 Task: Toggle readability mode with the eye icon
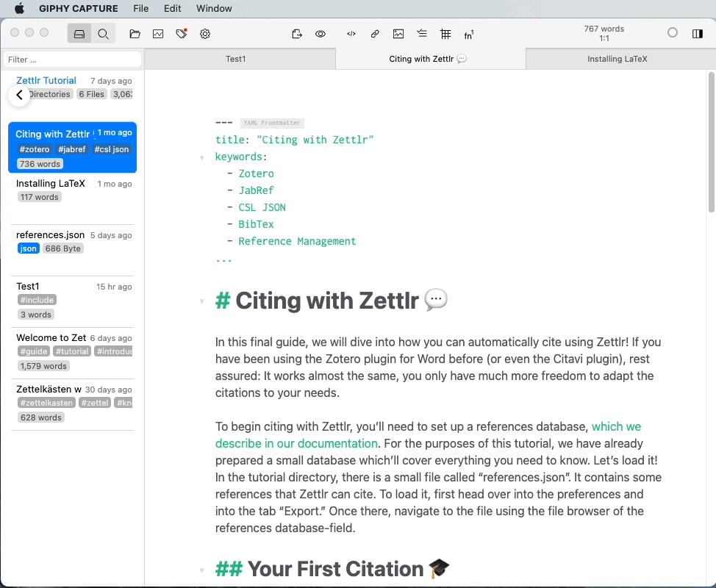click(x=320, y=33)
